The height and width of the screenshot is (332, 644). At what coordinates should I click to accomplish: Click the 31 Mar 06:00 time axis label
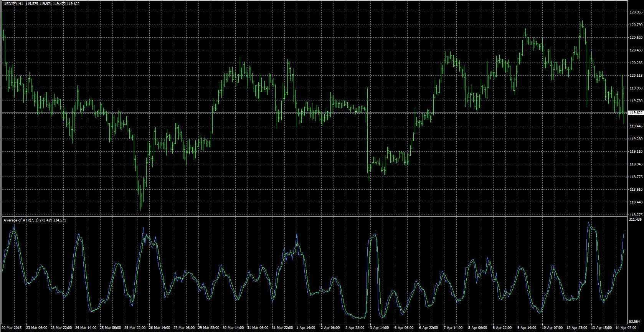coord(258,328)
